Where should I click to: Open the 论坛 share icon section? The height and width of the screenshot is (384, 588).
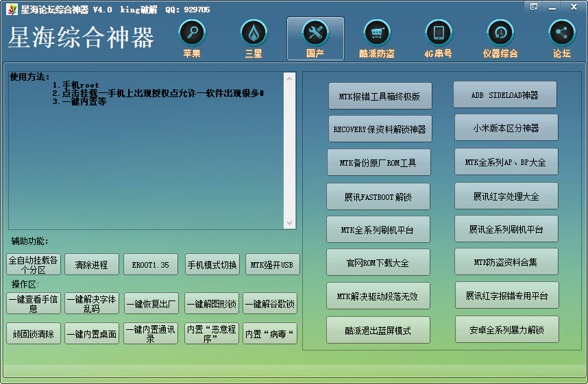coord(562,38)
